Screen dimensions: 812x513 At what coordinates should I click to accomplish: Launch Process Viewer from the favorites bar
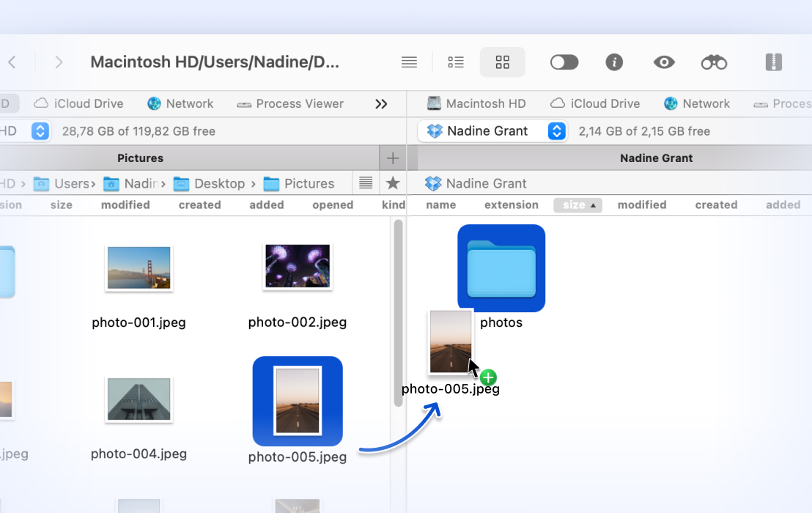click(x=290, y=103)
